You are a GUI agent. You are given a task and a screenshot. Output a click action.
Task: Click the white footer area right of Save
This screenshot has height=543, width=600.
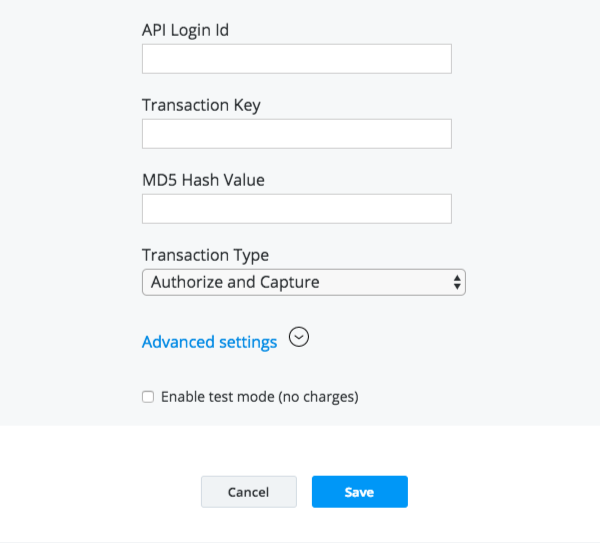pyautogui.click(x=500, y=492)
